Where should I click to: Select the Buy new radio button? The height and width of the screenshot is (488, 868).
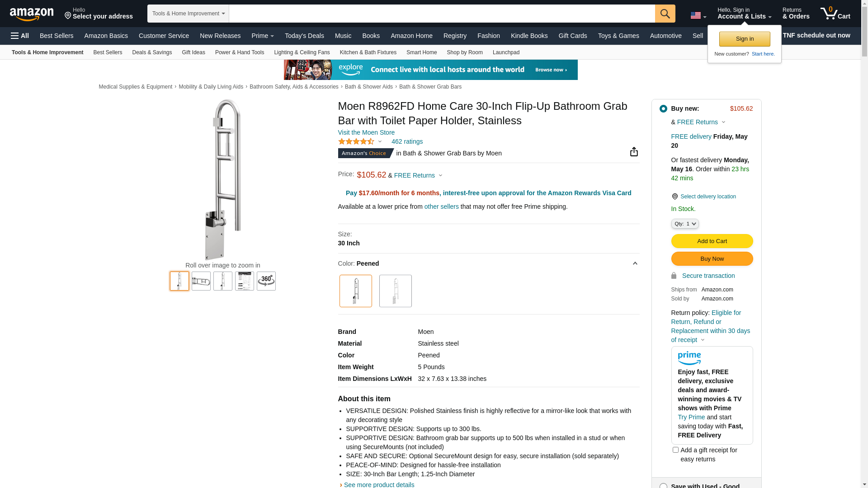pos(663,109)
